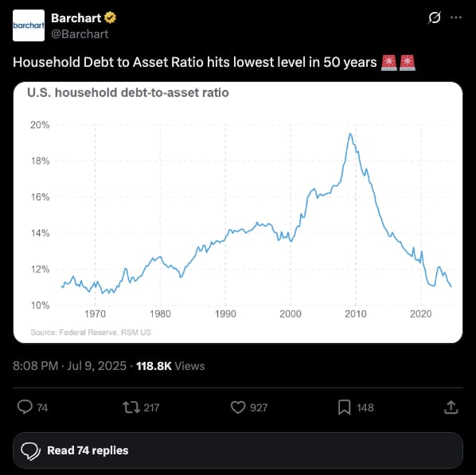Share the post via upload arrow icon
476x475 pixels.
451,407
